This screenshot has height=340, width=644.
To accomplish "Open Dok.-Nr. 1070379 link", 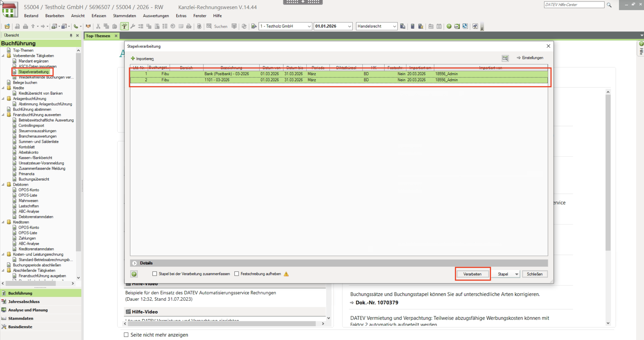I will (x=377, y=303).
